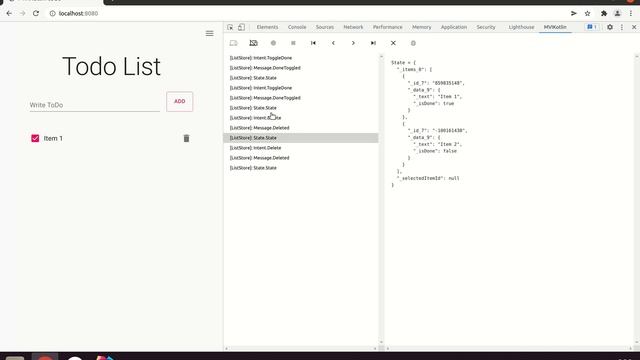
Task: Reload the localhost page
Action: (x=36, y=13)
